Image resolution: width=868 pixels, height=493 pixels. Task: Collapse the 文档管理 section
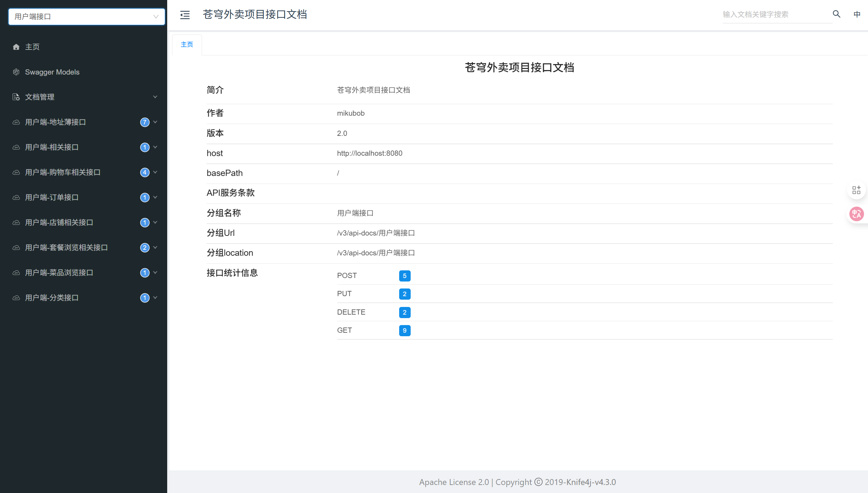[155, 97]
